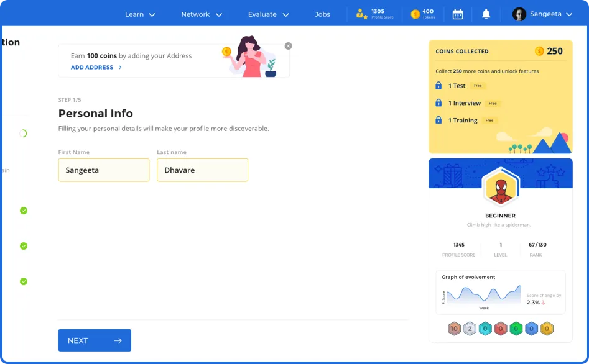Click the green hexagon badge
Viewport: 589px width, 364px height.
point(516,329)
